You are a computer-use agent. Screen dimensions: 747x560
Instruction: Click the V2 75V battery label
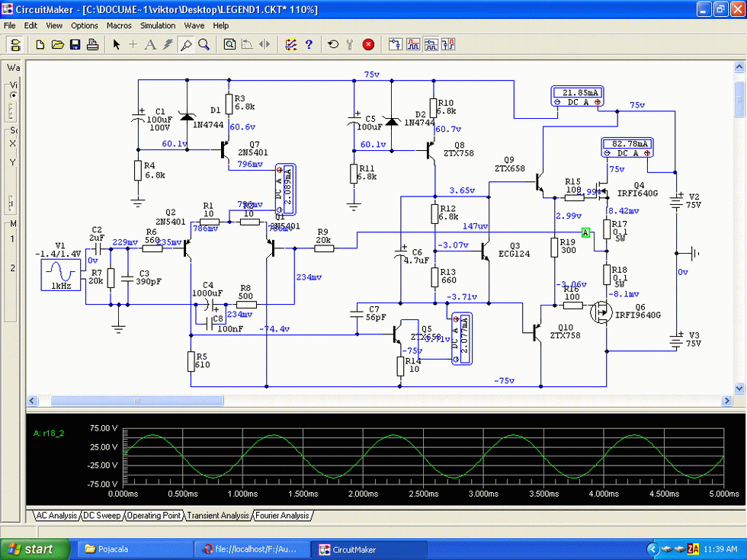tap(694, 200)
